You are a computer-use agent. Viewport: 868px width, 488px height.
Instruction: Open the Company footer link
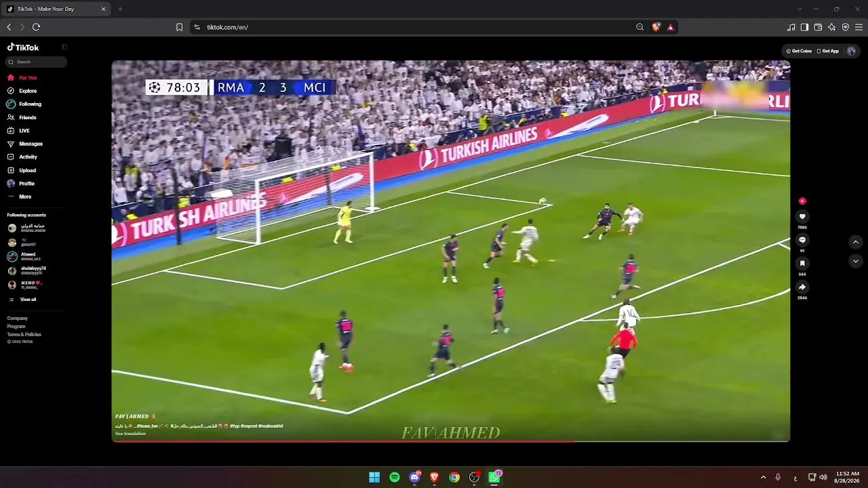pos(18,319)
